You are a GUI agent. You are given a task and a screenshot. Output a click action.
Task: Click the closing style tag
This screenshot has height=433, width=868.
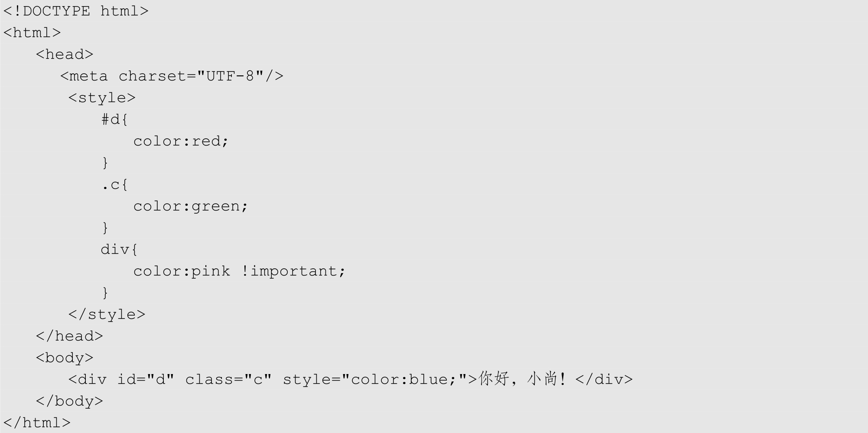107,314
